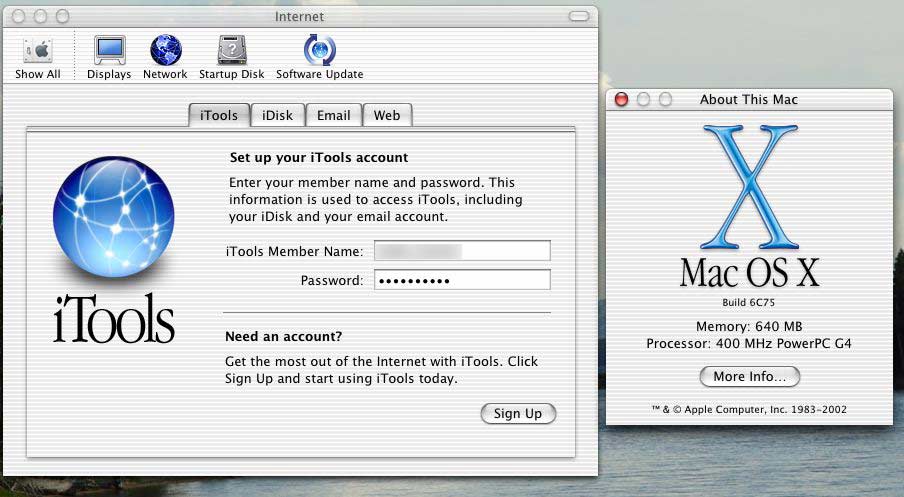This screenshot has height=497, width=904.
Task: Click the iTools Member Name label
Action: 295,251
